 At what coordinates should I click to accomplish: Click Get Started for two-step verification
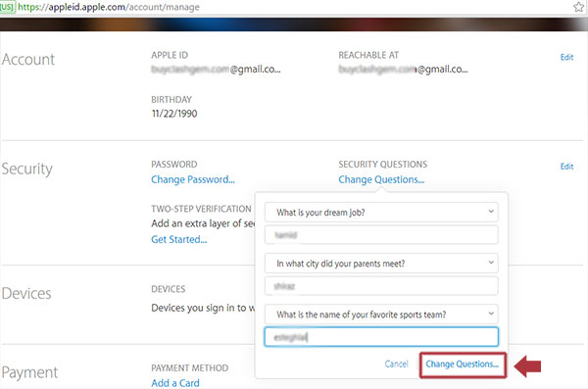pyautogui.click(x=179, y=239)
